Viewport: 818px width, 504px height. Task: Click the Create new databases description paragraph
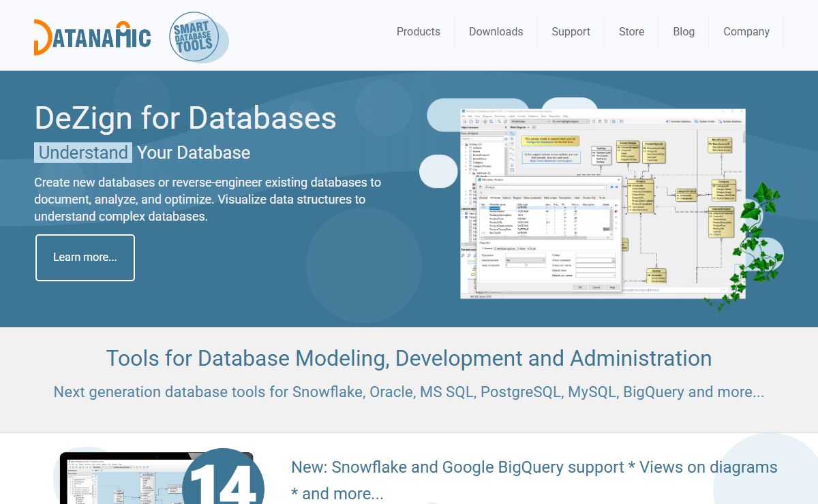[208, 200]
